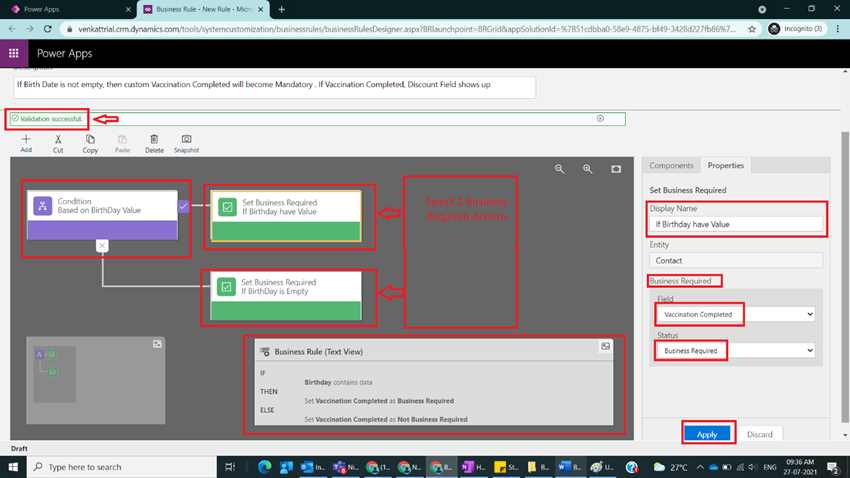The width and height of the screenshot is (850, 478).
Task: Open the Power Apps app launcher waffle
Action: [14, 53]
